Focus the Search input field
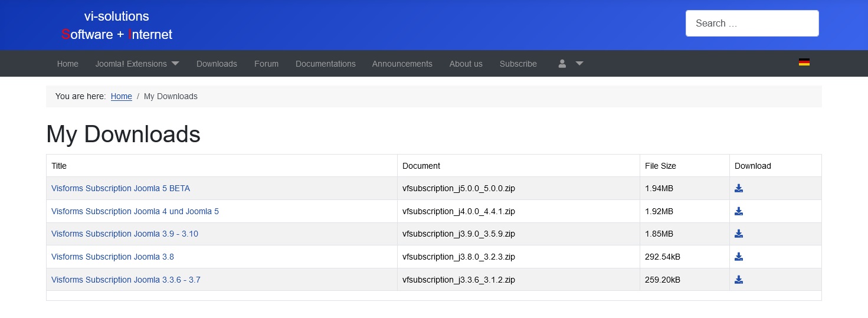The image size is (868, 318). 752,23
